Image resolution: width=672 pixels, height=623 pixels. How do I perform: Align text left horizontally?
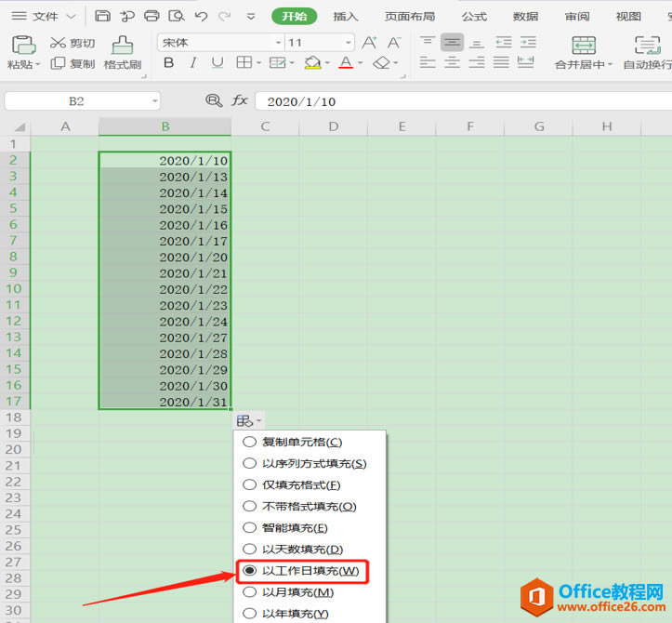tap(428, 62)
